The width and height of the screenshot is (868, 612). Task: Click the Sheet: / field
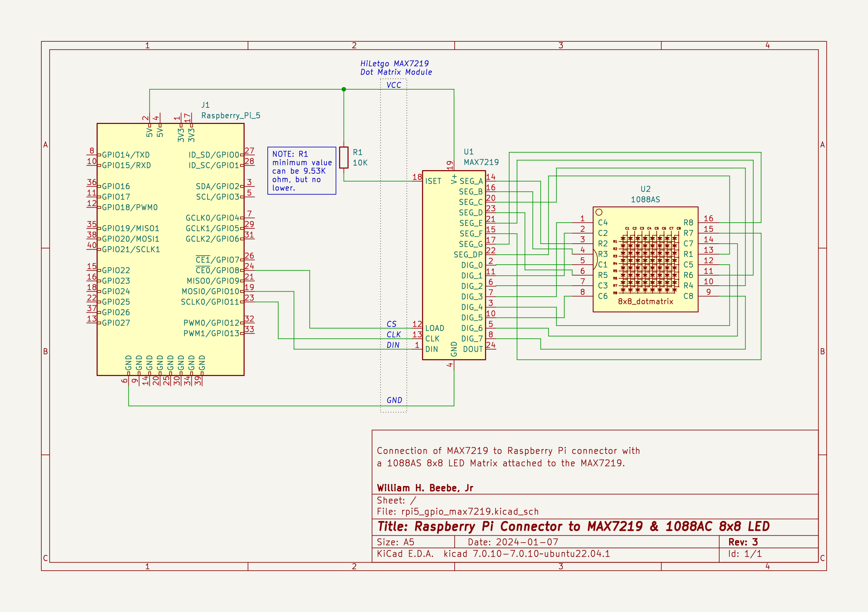click(x=396, y=500)
